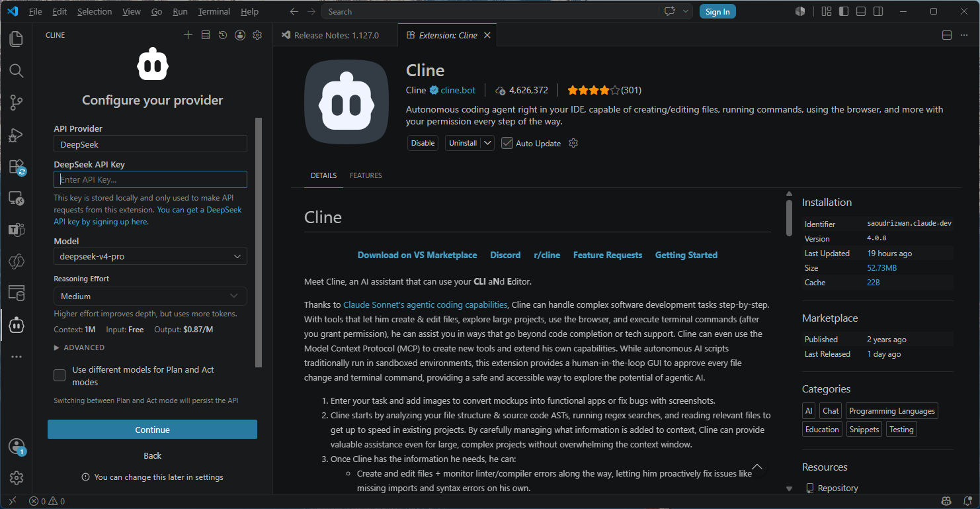Screen dimensions: 980x509
Task: Click the Sign In button
Action: pos(717,11)
